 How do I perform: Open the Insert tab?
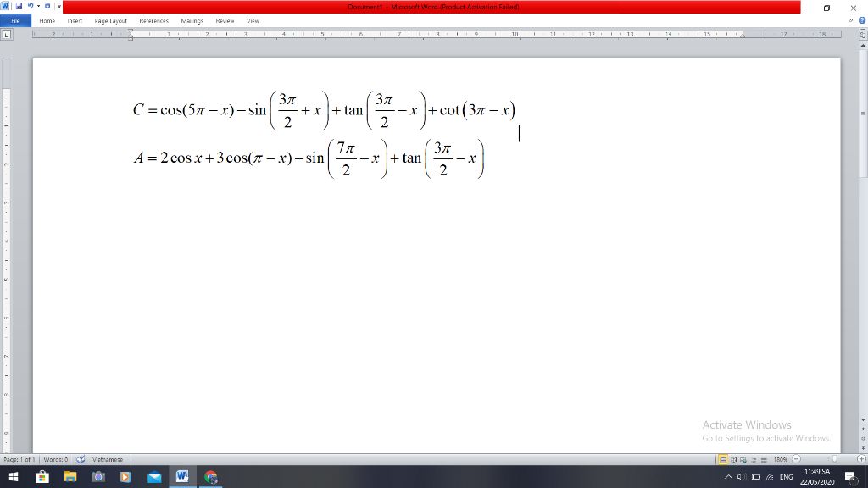tap(75, 20)
